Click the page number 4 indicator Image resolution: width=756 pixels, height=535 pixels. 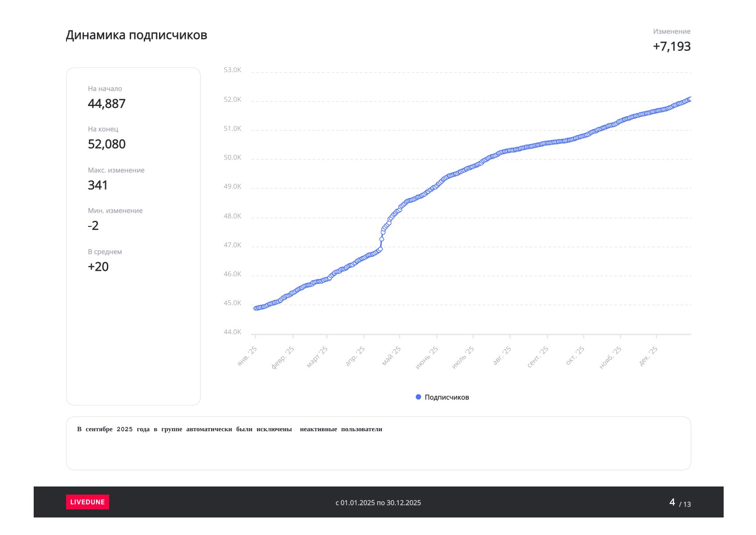point(672,502)
